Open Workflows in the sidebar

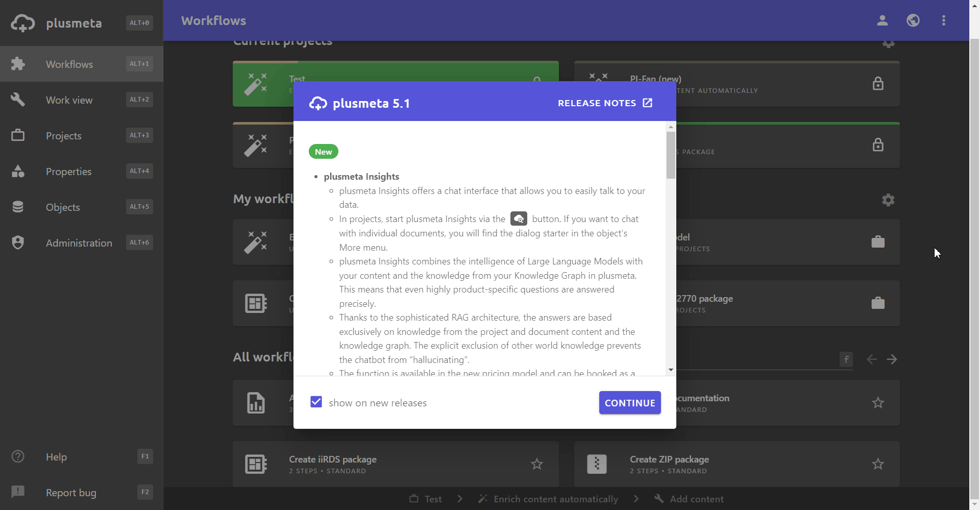(x=82, y=64)
